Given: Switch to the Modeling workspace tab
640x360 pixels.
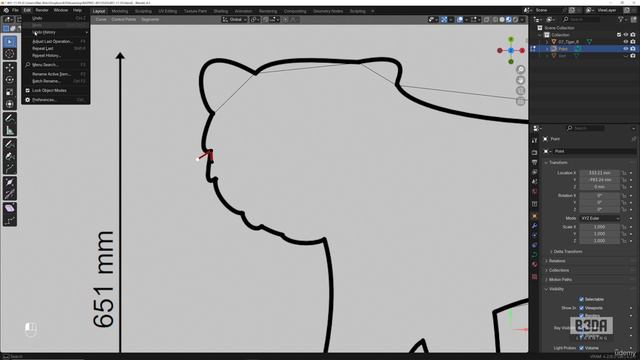Looking at the screenshot, I should (x=120, y=11).
